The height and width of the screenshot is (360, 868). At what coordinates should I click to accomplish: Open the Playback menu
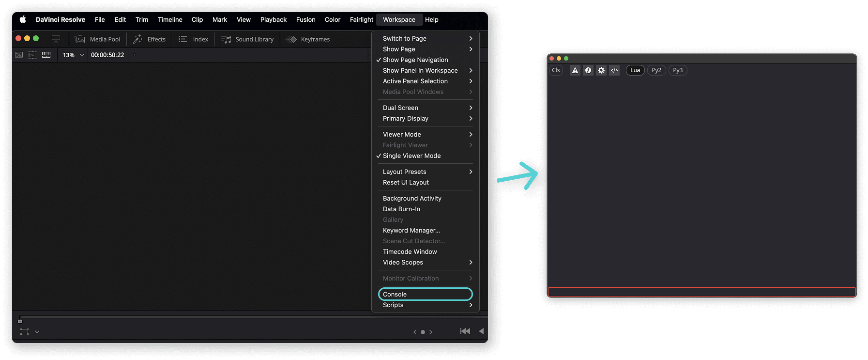click(274, 19)
